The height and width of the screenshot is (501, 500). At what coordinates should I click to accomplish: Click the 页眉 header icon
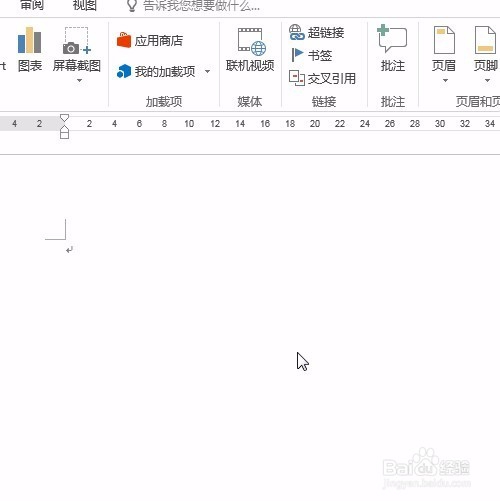click(444, 41)
